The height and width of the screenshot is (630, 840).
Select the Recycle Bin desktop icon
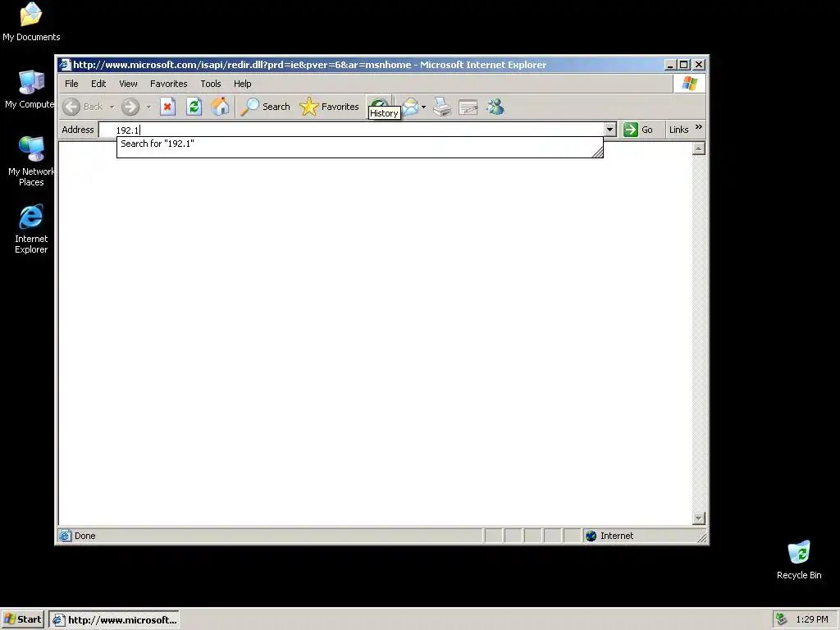pyautogui.click(x=799, y=559)
